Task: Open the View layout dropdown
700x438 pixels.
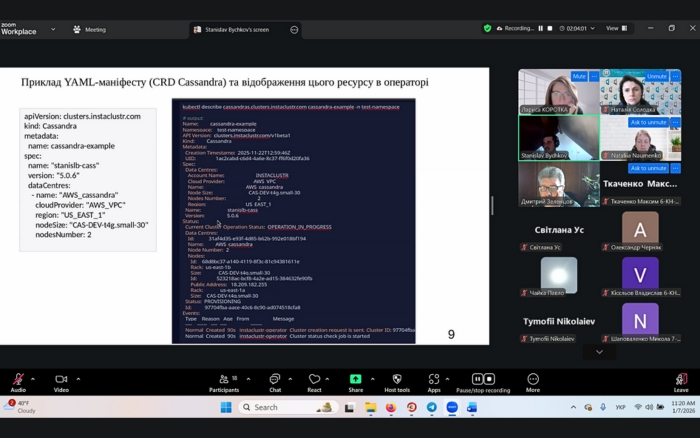Action: [617, 28]
